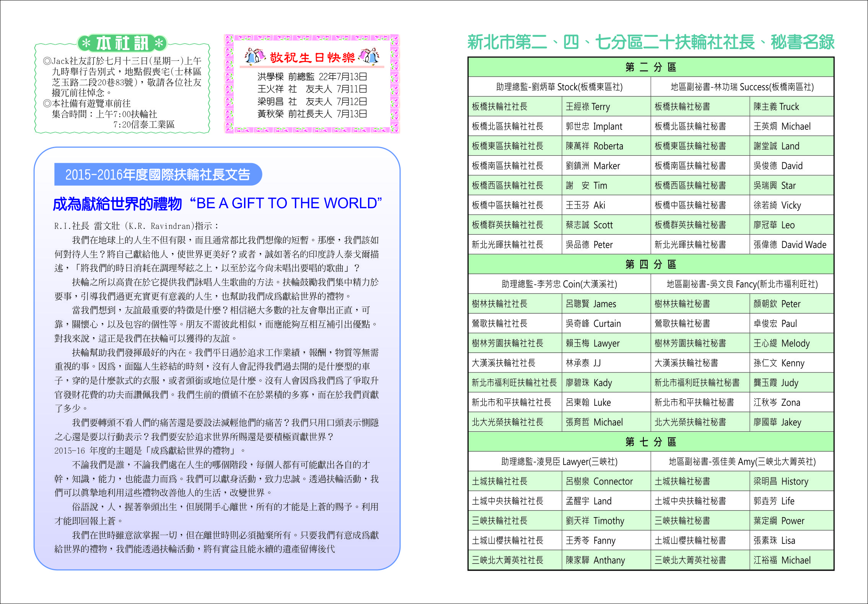This screenshot has width=868, height=604.
Task: Select 吳品德 Peter cell
Action: pos(606,245)
